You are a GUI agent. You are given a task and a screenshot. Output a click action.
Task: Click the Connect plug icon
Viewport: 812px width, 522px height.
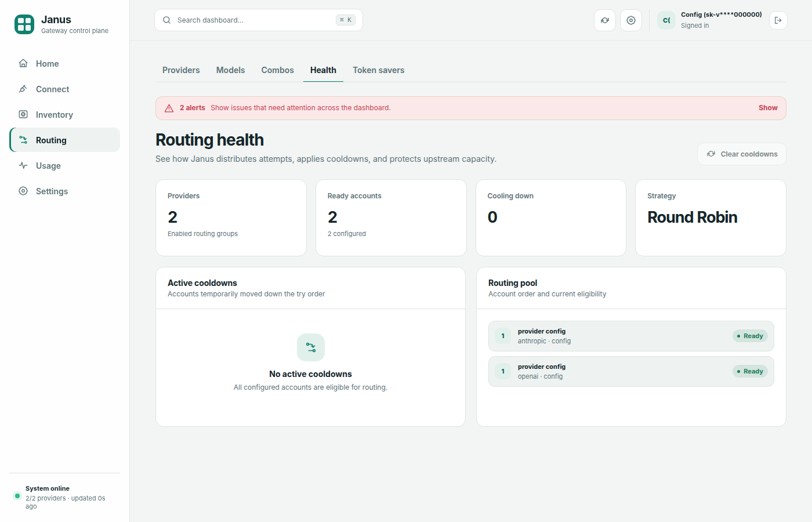(x=23, y=89)
